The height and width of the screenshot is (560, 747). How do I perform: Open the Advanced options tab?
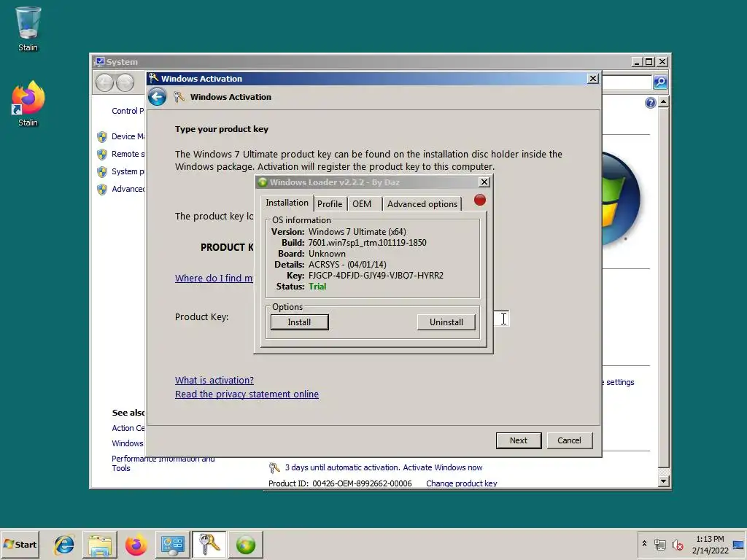tap(422, 204)
